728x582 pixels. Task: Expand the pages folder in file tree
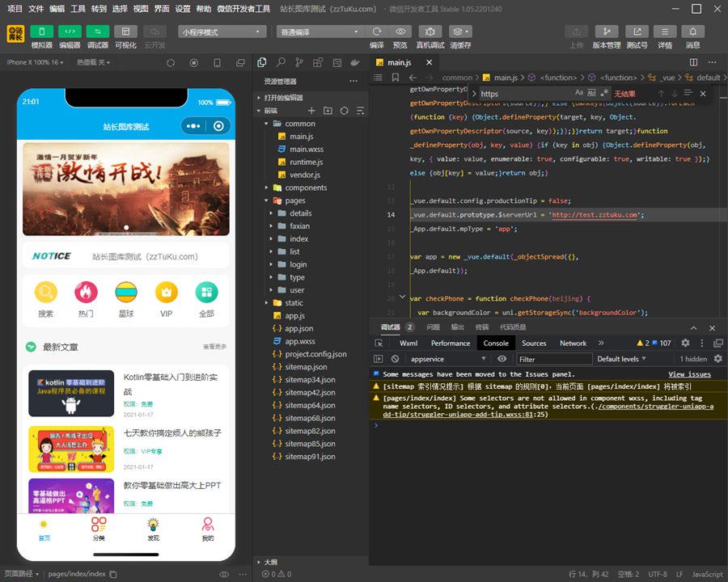point(295,200)
